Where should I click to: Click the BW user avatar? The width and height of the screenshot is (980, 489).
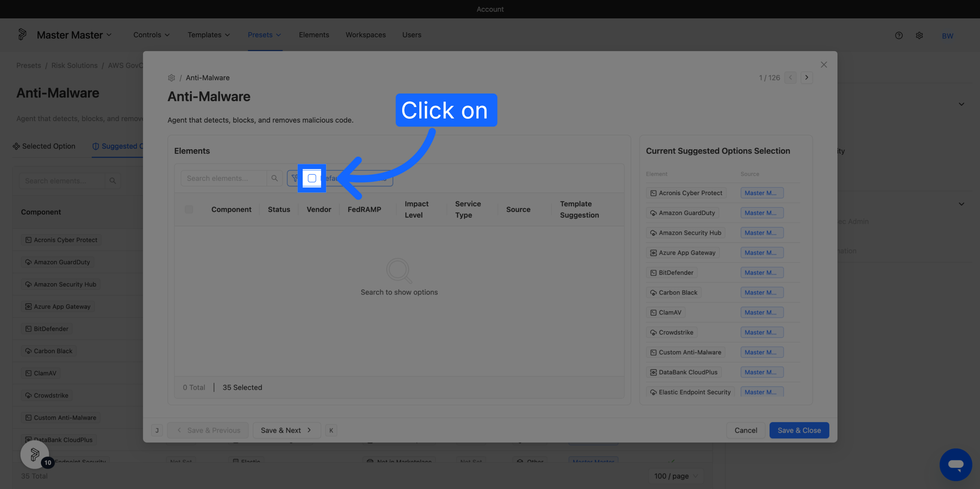pyautogui.click(x=947, y=36)
